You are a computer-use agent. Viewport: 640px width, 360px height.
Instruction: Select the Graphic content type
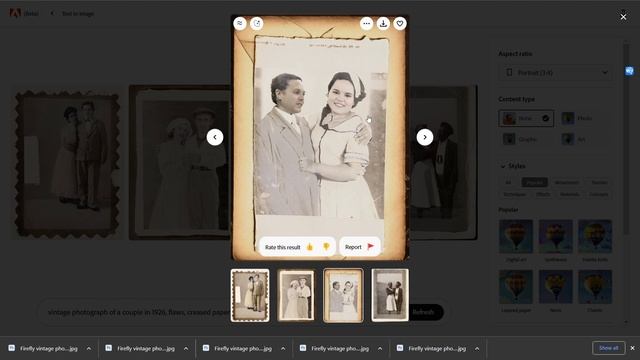(520, 139)
